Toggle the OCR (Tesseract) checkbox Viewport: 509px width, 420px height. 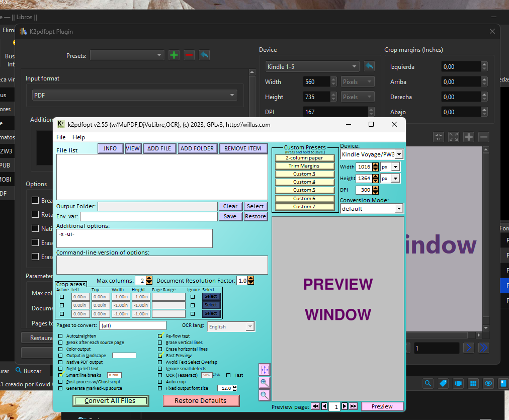tap(161, 375)
